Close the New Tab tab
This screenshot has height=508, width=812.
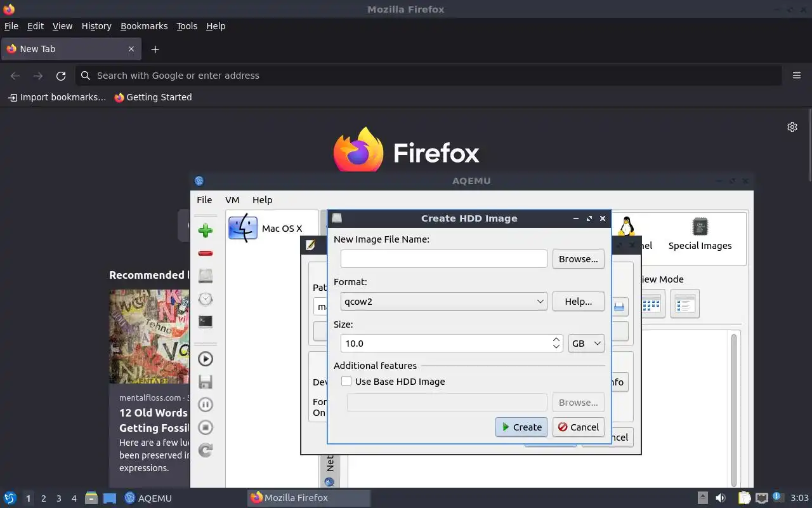click(x=131, y=49)
